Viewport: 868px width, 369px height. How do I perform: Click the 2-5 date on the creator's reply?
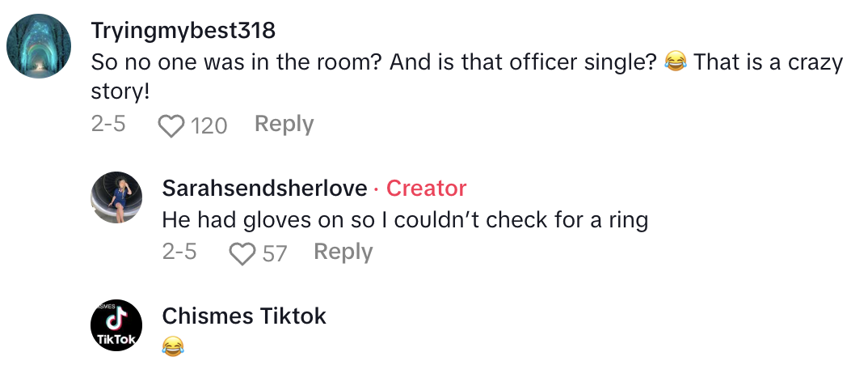pos(179,252)
